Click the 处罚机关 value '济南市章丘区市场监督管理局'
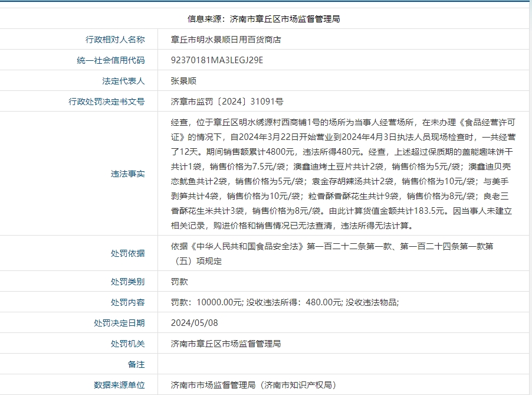Screen dimensions: 532x395 (226, 344)
